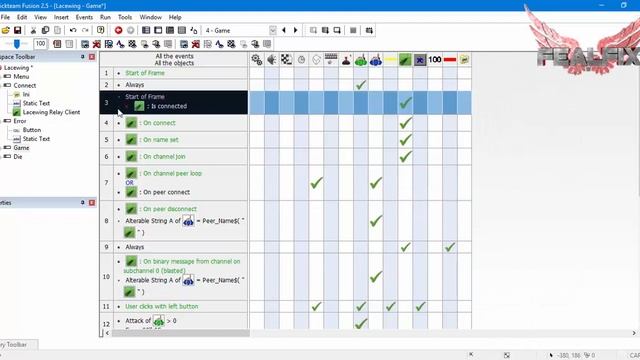Save the application with floppy icon

(18, 31)
